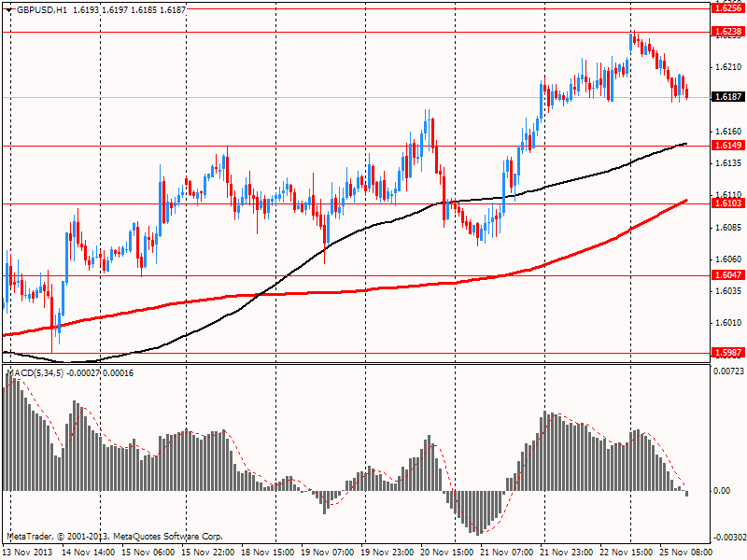Image resolution: width=747 pixels, height=560 pixels.
Task: Click the MACD scale value 0.00723
Action: pyautogui.click(x=729, y=371)
